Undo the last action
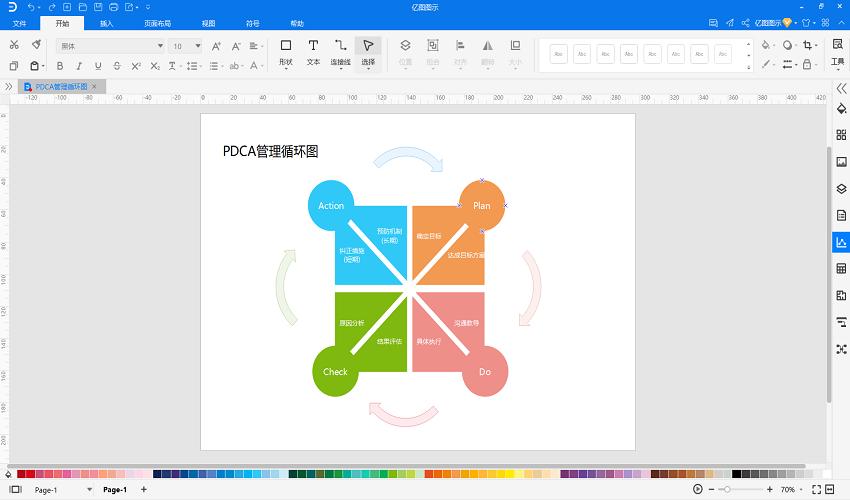The width and height of the screenshot is (850, 500). [x=31, y=7]
